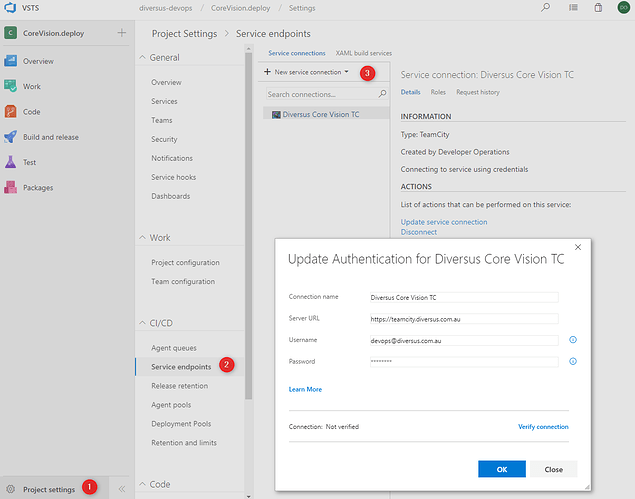Click the Close button in dialog
Image resolution: width=635 pixels, height=499 pixels.
pyautogui.click(x=553, y=469)
